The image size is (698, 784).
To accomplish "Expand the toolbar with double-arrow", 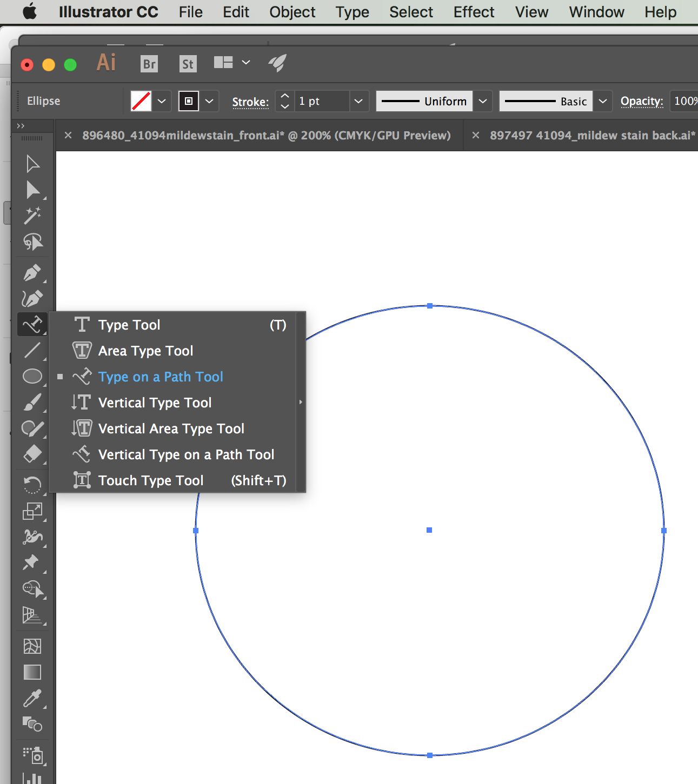I will point(21,126).
